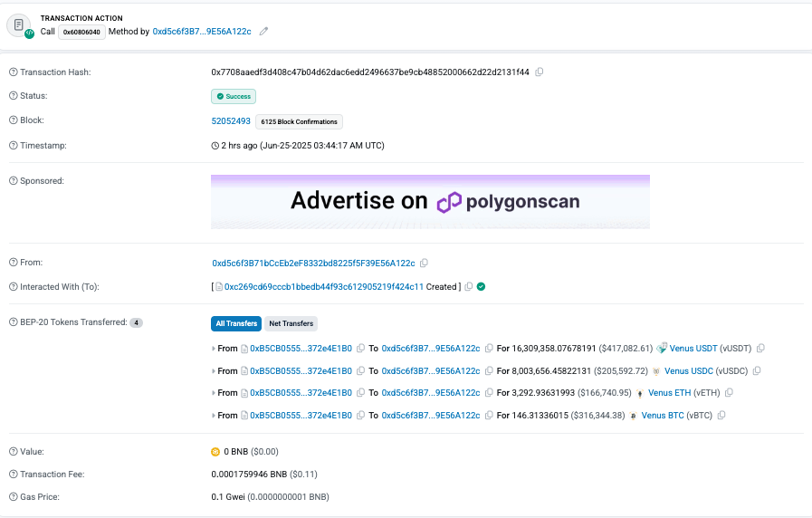Copy sender address in the vETH transfer row
The width and height of the screenshot is (812, 518).
click(x=361, y=393)
